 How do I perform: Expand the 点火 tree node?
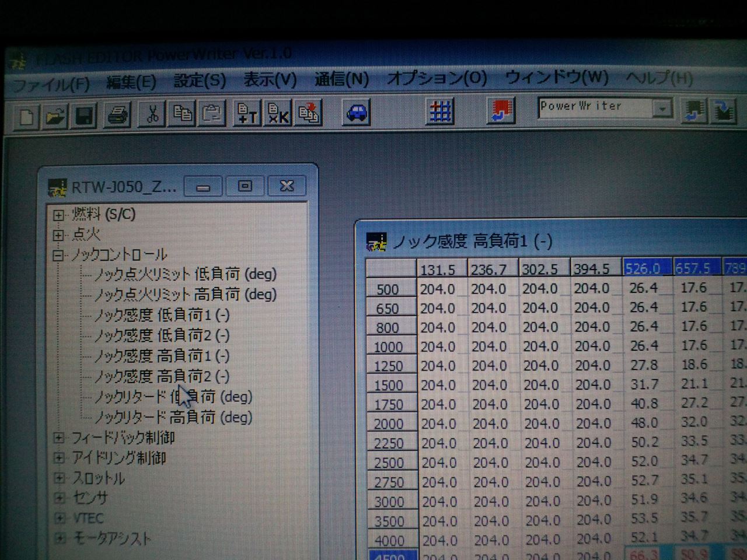coord(58,236)
